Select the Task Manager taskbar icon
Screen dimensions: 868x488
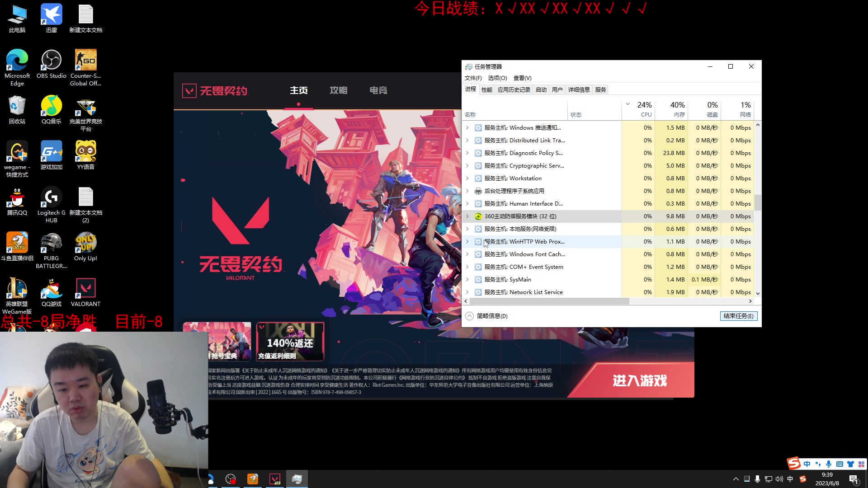(x=297, y=479)
